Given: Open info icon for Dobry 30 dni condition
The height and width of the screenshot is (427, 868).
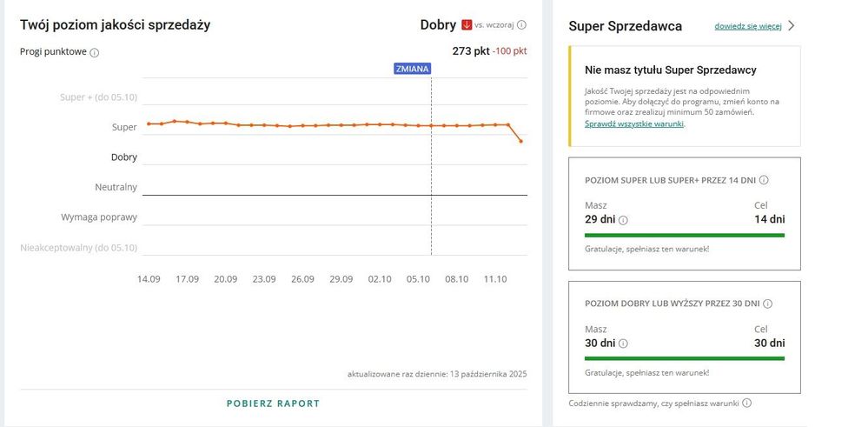Looking at the screenshot, I should tap(767, 304).
